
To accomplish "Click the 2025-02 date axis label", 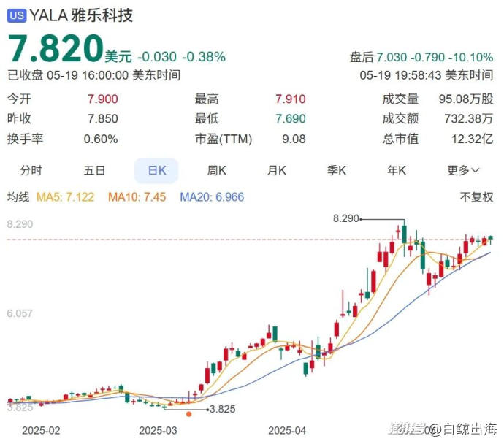I will tap(41, 431).
